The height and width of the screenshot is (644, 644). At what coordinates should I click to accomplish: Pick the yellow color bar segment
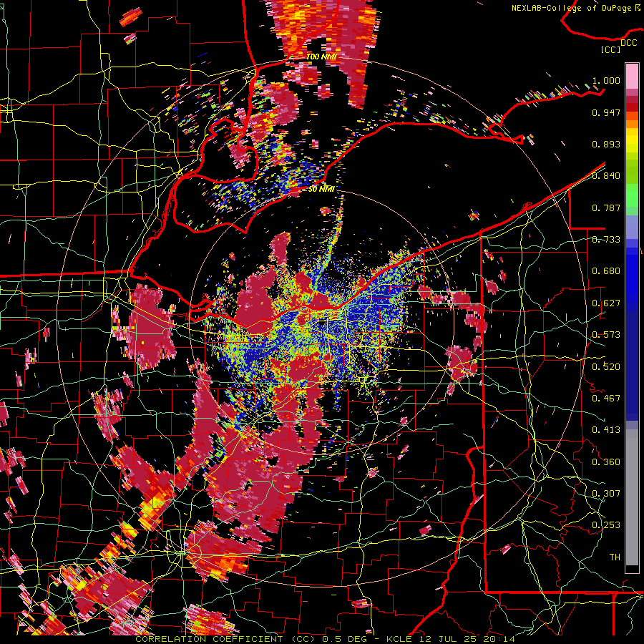click(x=632, y=140)
